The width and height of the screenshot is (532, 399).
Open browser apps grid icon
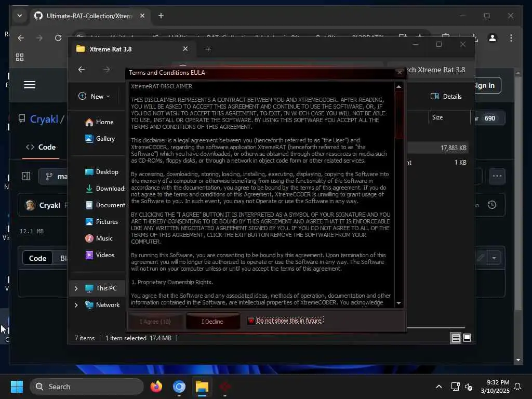click(x=20, y=57)
